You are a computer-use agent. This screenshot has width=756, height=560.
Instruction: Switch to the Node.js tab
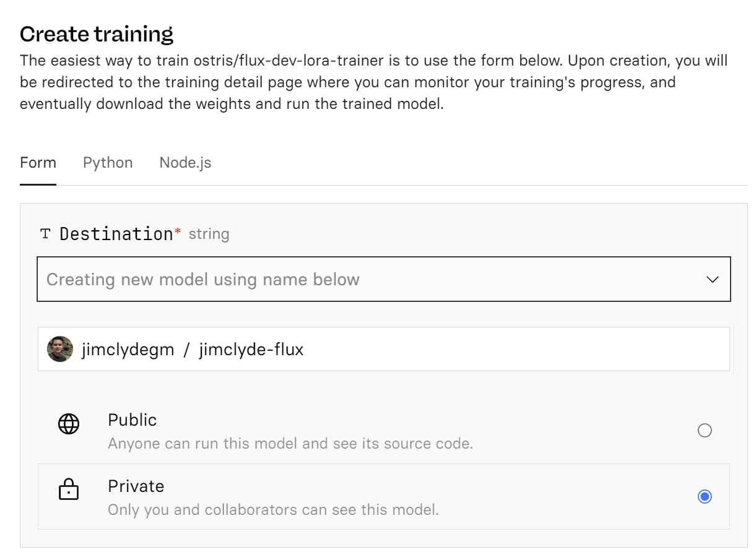coord(185,162)
